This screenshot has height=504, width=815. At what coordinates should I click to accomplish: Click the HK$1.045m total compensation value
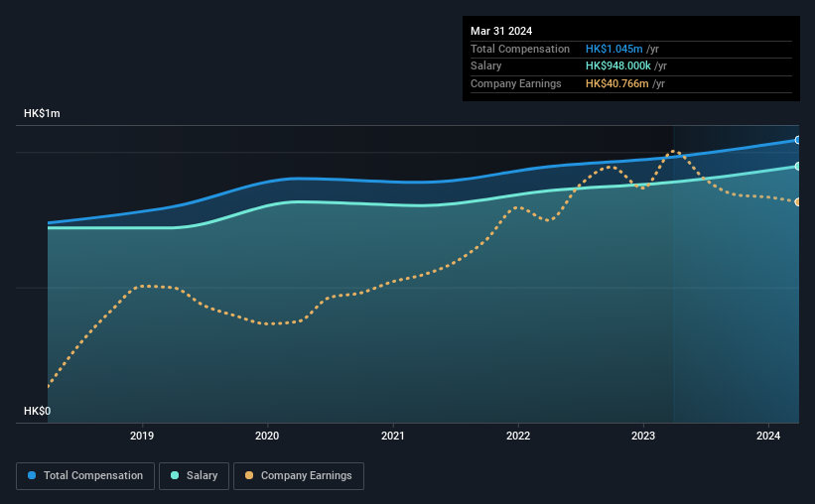[613, 49]
